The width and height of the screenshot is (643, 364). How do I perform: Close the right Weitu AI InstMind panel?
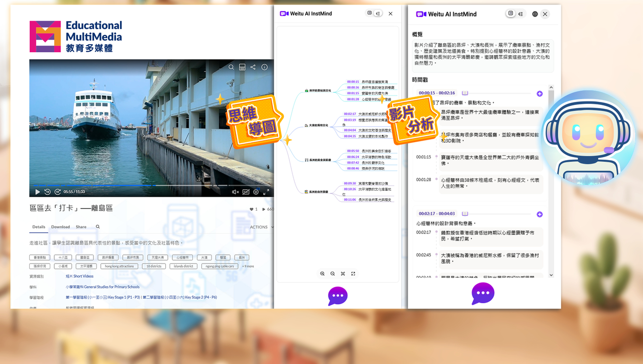pyautogui.click(x=545, y=14)
